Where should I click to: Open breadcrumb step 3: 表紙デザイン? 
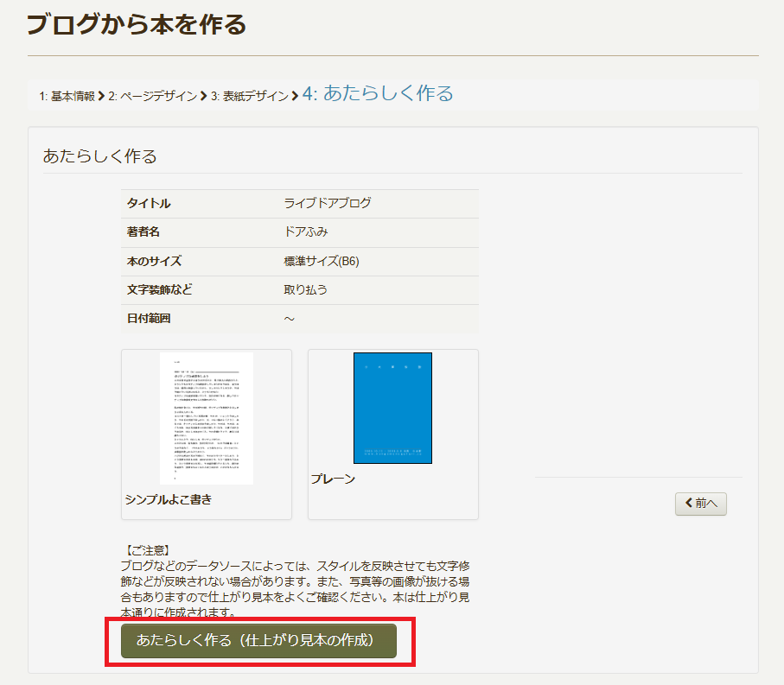click(x=250, y=96)
